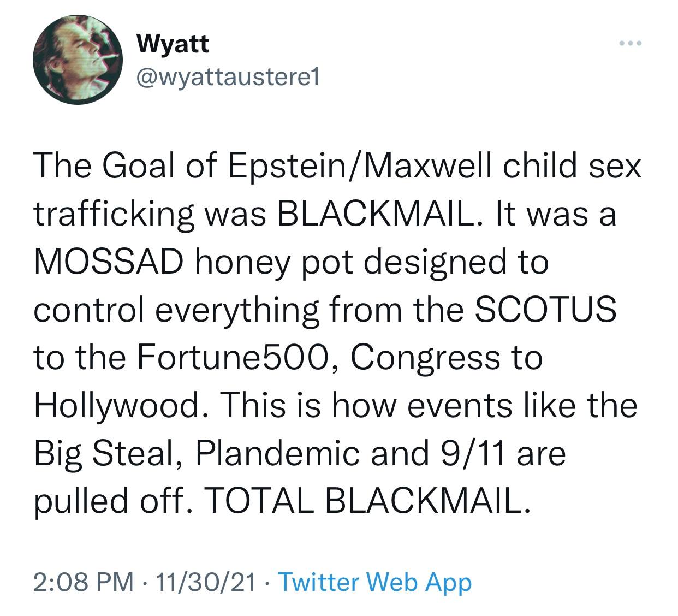Click Wyatt's round profile avatar
The image size is (678, 616).
click(78, 59)
